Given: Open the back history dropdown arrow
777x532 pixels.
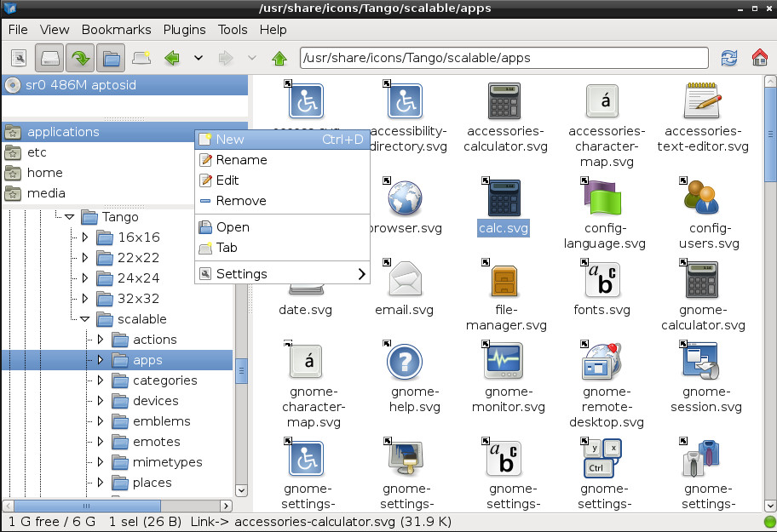Looking at the screenshot, I should tap(199, 59).
